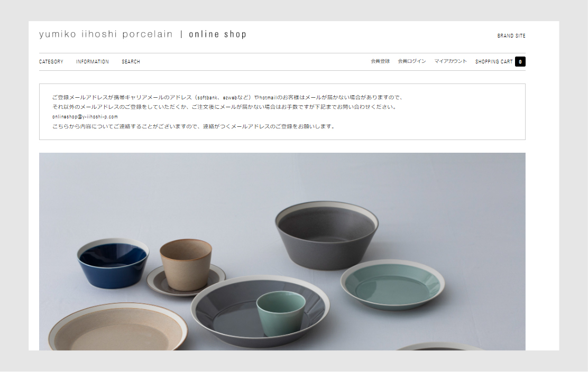Viewport: 588px width, 372px height.
Task: Click the brown cup on saucer
Action: click(x=186, y=265)
